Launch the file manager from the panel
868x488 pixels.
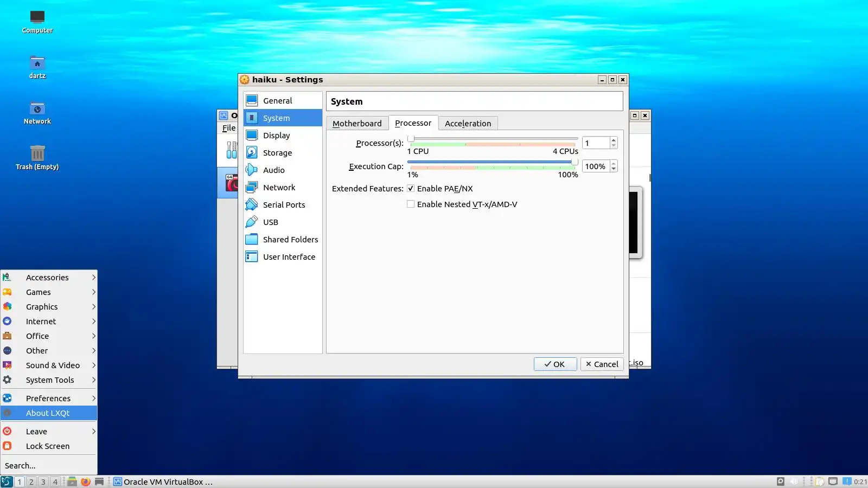(x=72, y=481)
